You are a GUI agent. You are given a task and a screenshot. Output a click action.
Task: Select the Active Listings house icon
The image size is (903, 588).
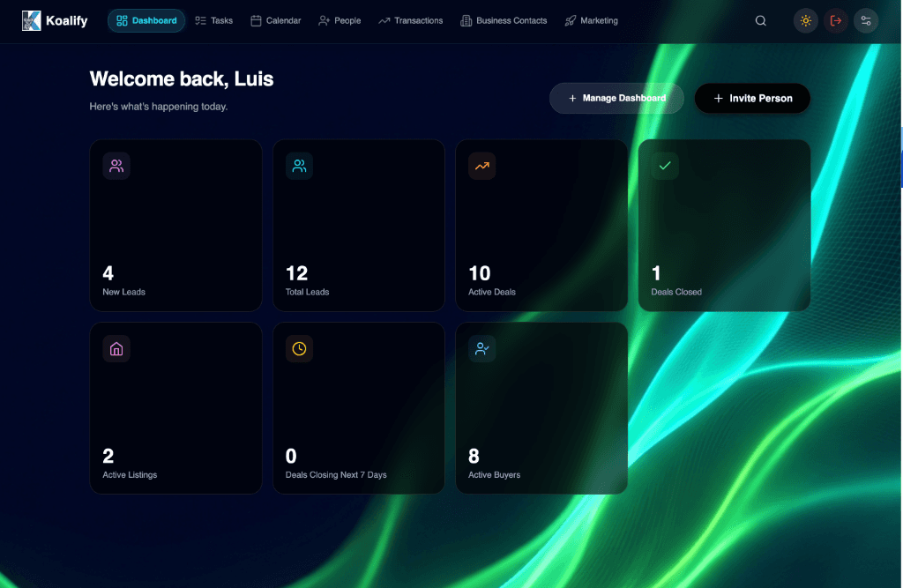pyautogui.click(x=116, y=348)
